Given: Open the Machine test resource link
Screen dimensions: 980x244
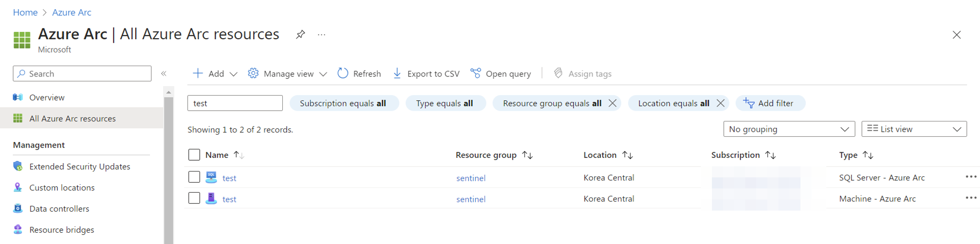Looking at the screenshot, I should point(229,199).
